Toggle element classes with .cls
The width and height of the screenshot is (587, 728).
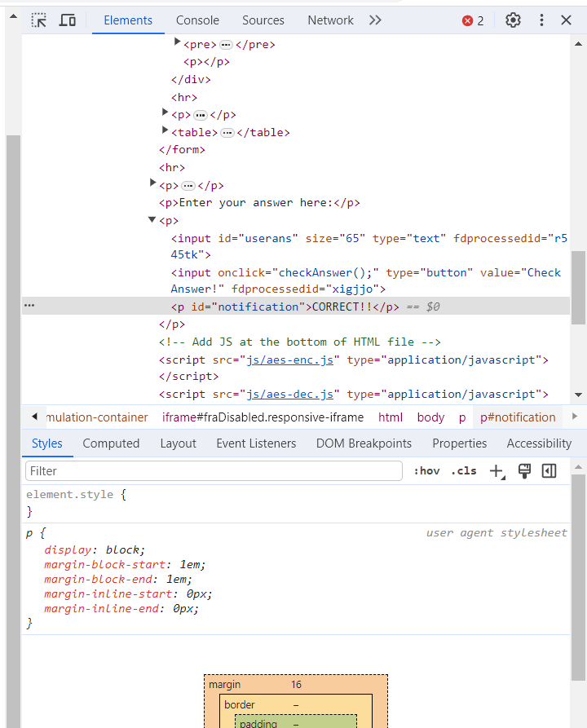click(463, 470)
